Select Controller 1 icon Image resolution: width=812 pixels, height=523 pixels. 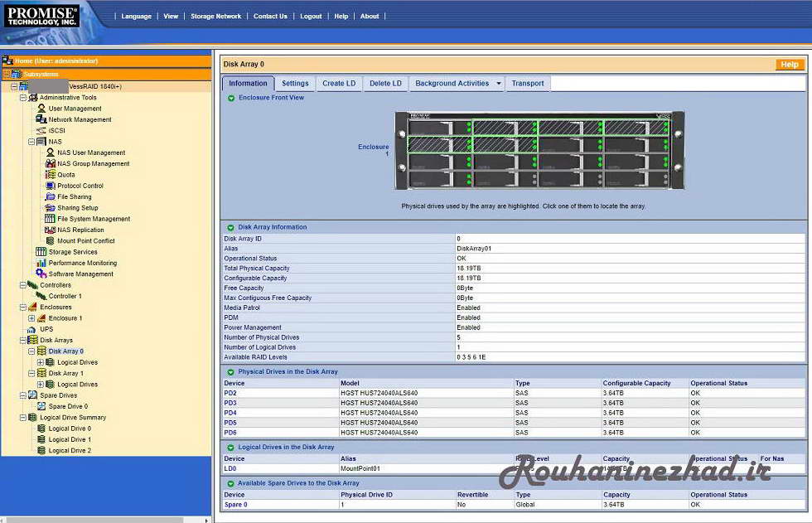(41, 296)
